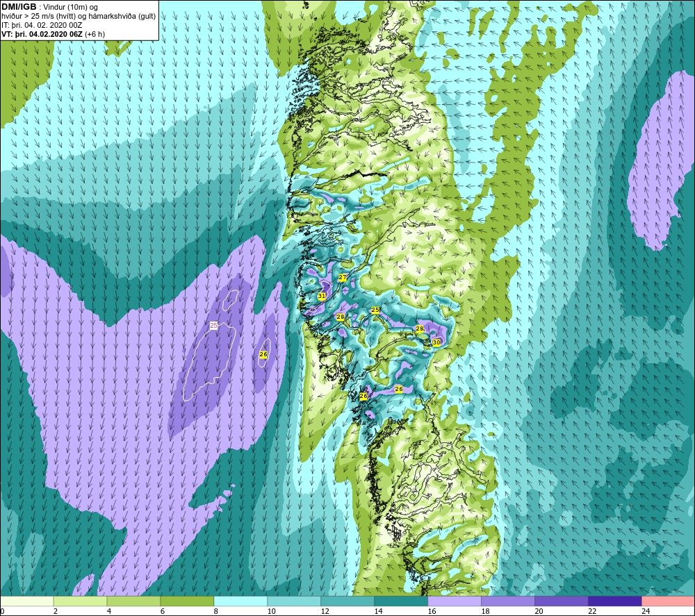695x616 pixels.
Task: Click the light cyan 8–10 m/s legend swatch
Action: (x=240, y=601)
